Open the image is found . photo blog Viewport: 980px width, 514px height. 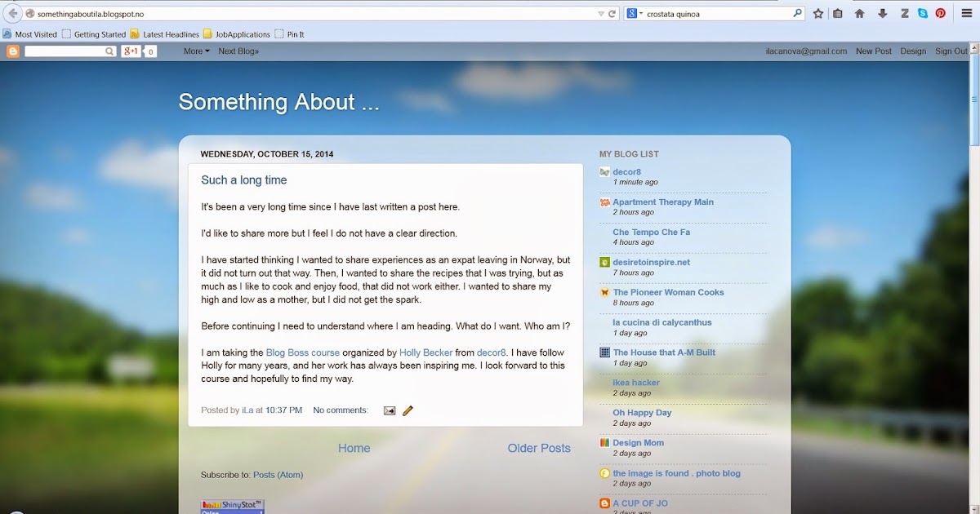point(677,474)
